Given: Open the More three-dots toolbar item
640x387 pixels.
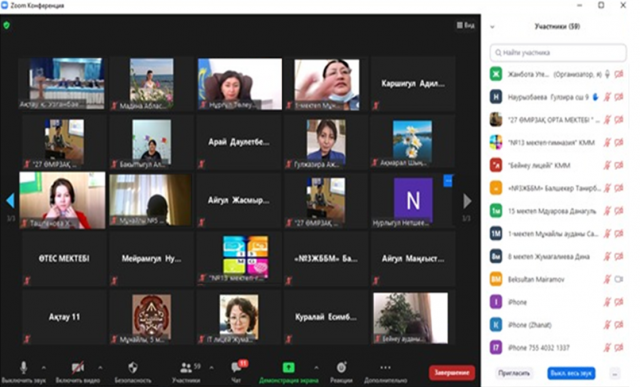Looking at the screenshot, I should tap(385, 367).
